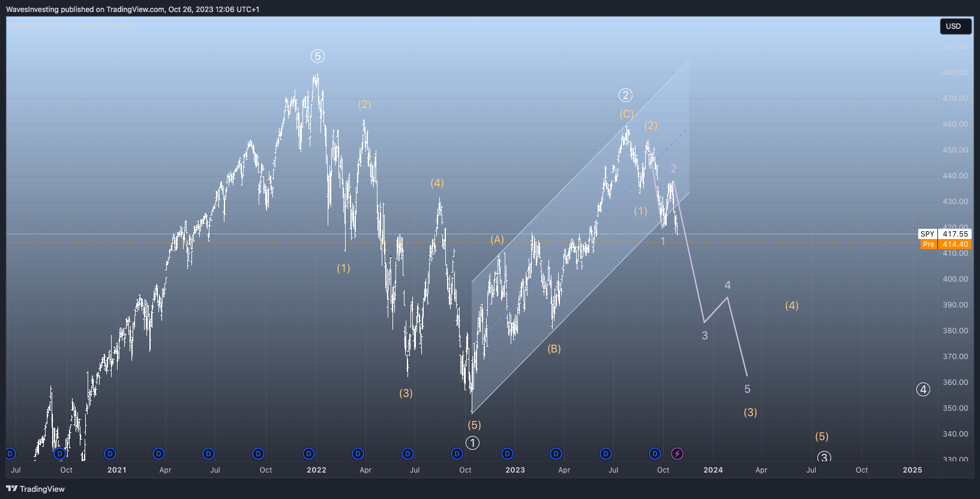Screen dimensions: 980x499
Task: Select the (B) wave label
Action: click(554, 349)
